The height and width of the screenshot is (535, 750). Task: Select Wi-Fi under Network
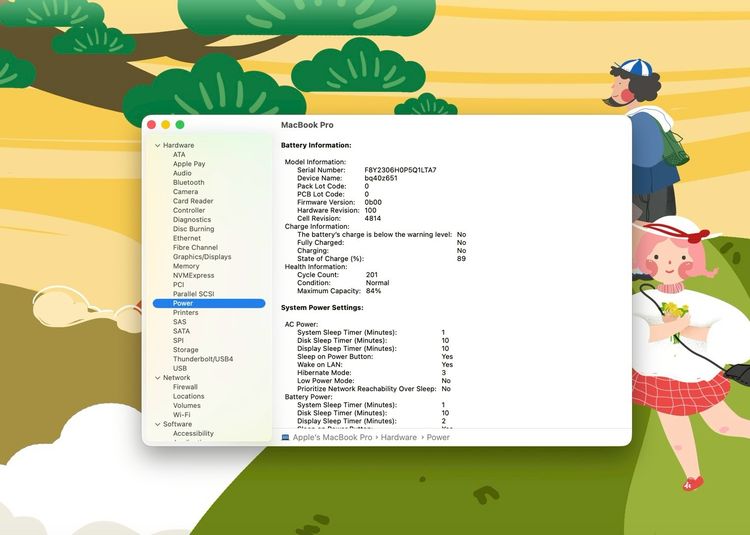[181, 414]
